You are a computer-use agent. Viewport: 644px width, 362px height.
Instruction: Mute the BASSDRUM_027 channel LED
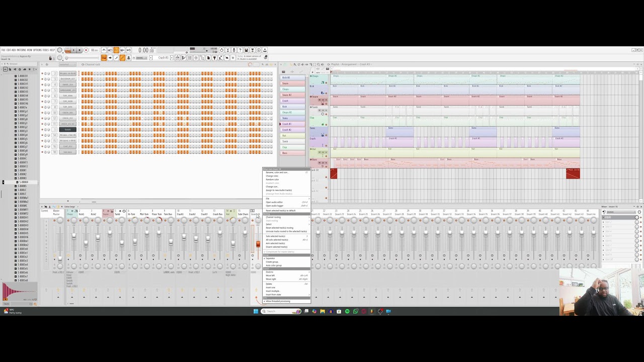click(x=42, y=79)
